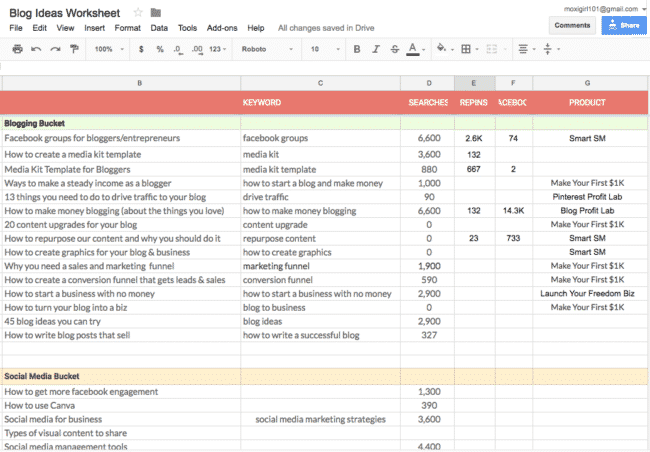The width and height of the screenshot is (650, 452).
Task: Select the 'How to use Canva' cell
Action: click(x=121, y=406)
